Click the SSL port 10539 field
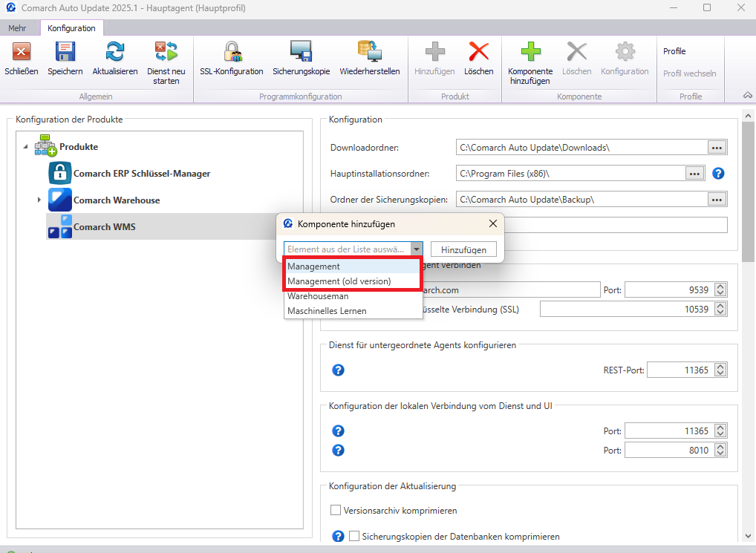The height and width of the screenshot is (553, 756). click(x=628, y=309)
